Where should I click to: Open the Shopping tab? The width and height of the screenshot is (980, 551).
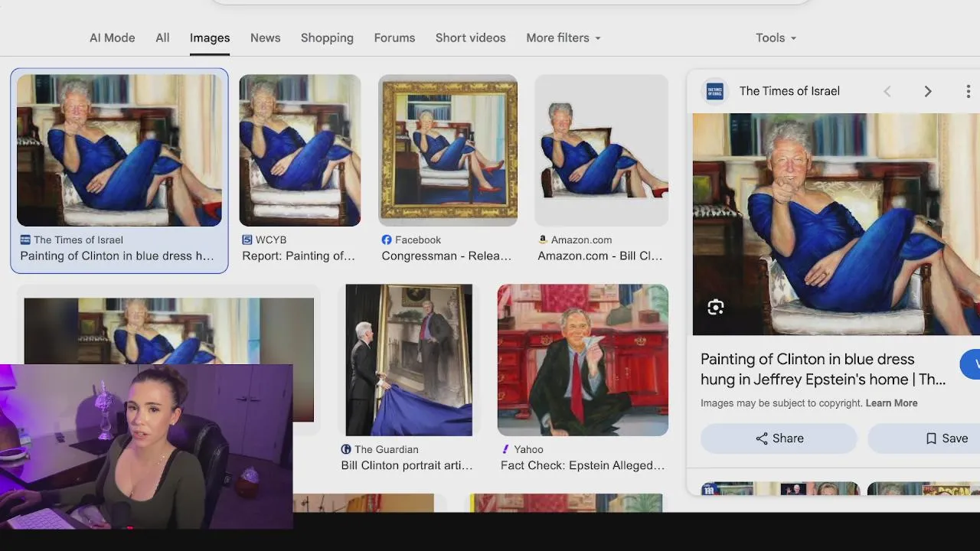pyautogui.click(x=327, y=37)
